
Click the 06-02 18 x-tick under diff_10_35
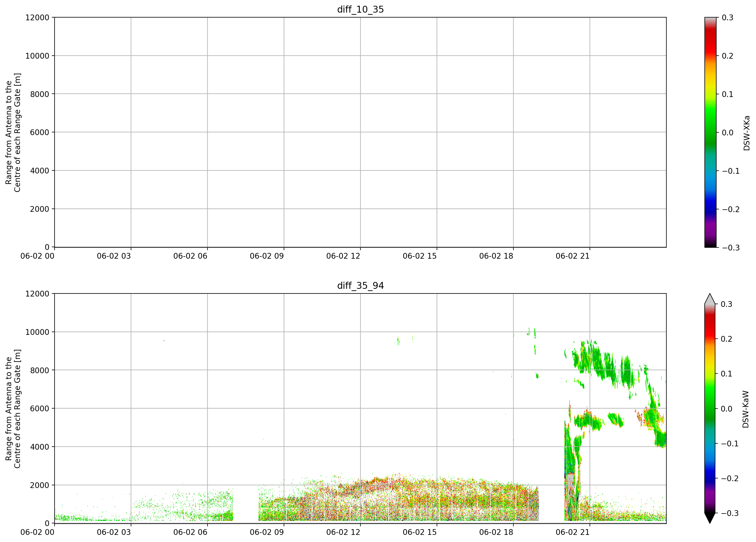496,256
